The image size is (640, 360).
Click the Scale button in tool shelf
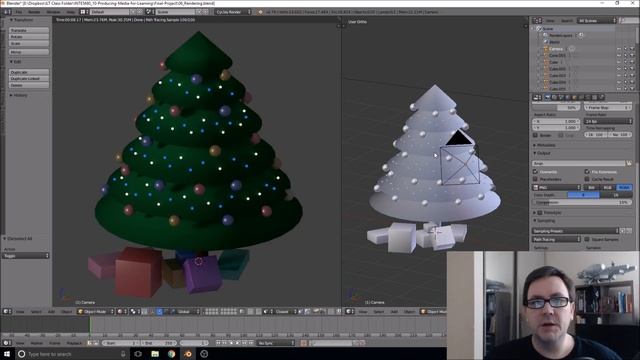coord(29,43)
